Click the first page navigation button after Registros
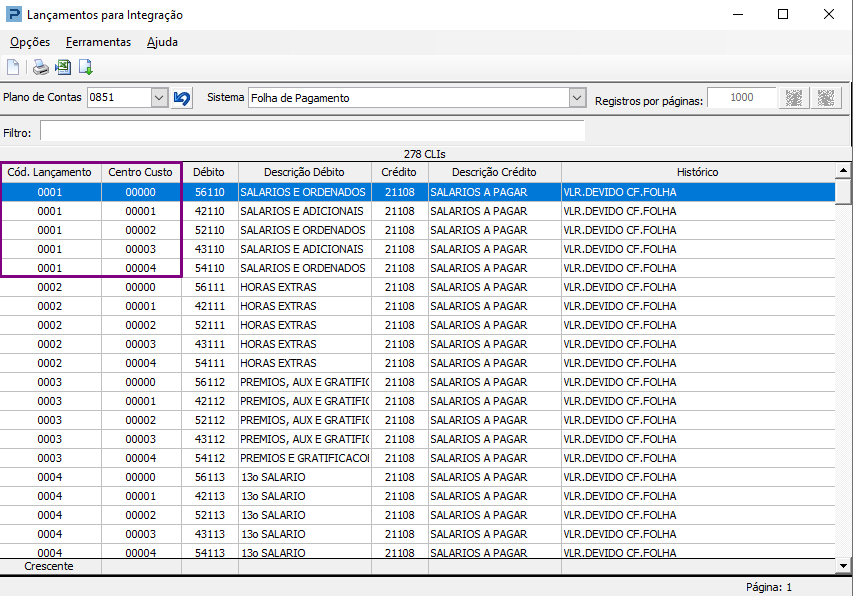Image resolution: width=853 pixels, height=596 pixels. [x=794, y=98]
